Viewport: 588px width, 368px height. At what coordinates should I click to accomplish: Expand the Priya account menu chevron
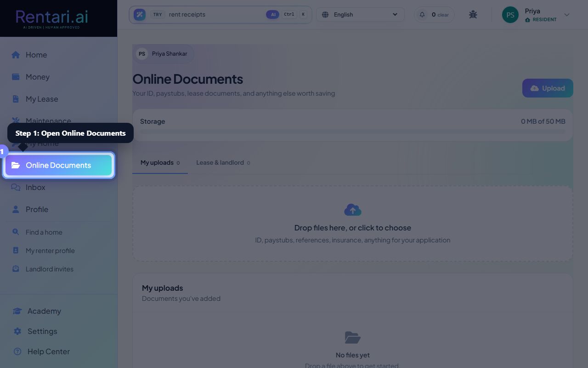(566, 15)
